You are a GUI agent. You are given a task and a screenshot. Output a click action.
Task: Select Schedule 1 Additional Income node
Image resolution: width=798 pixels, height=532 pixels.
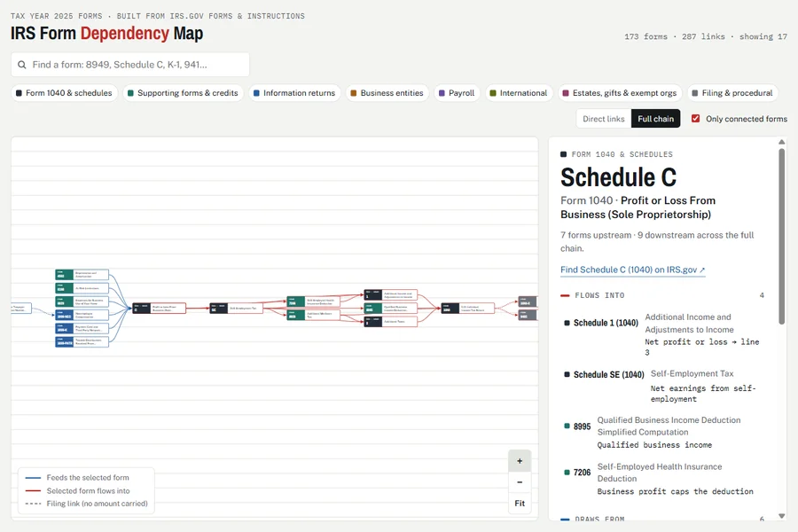(x=391, y=294)
